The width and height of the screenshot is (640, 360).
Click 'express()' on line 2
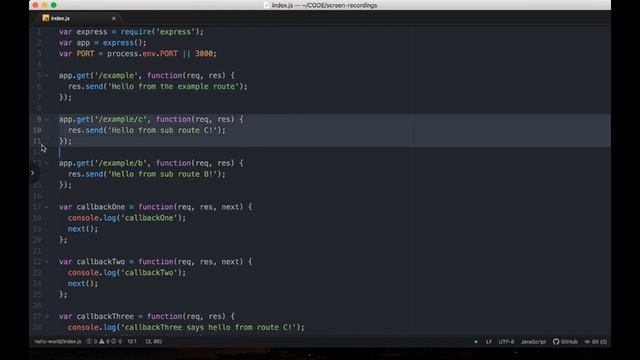coord(124,43)
